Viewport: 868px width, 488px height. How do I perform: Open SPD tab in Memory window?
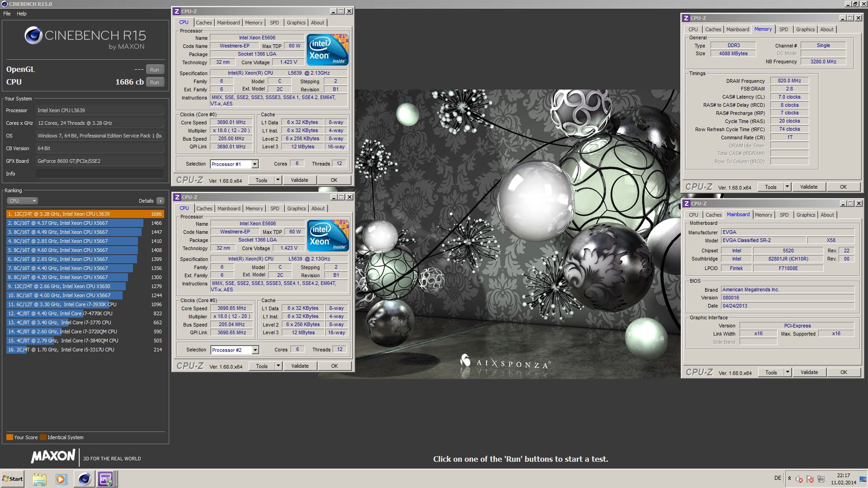point(784,29)
